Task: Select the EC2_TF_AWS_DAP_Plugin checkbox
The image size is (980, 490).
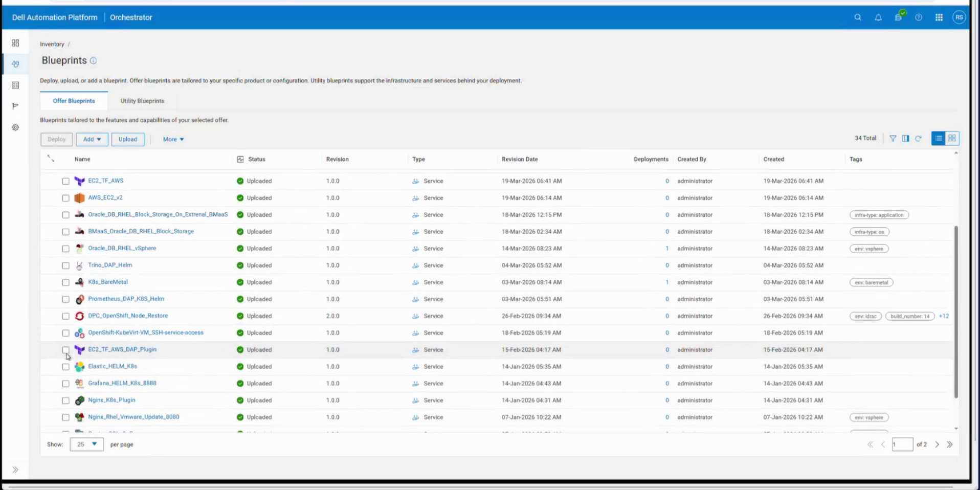Action: coord(65,350)
